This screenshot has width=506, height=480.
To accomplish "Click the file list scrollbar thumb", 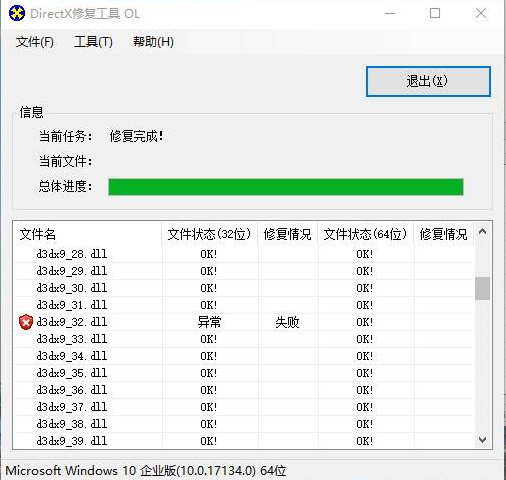I will [482, 288].
